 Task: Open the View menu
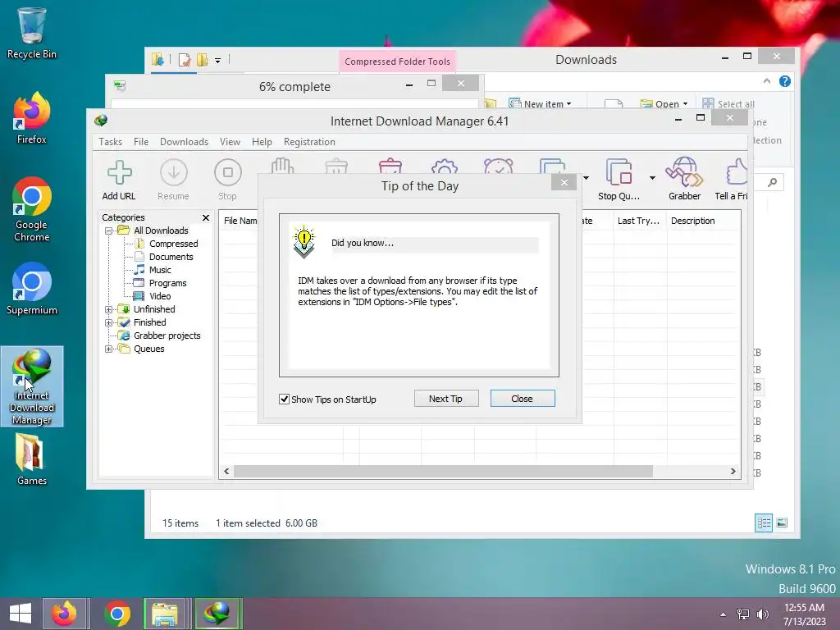point(230,142)
